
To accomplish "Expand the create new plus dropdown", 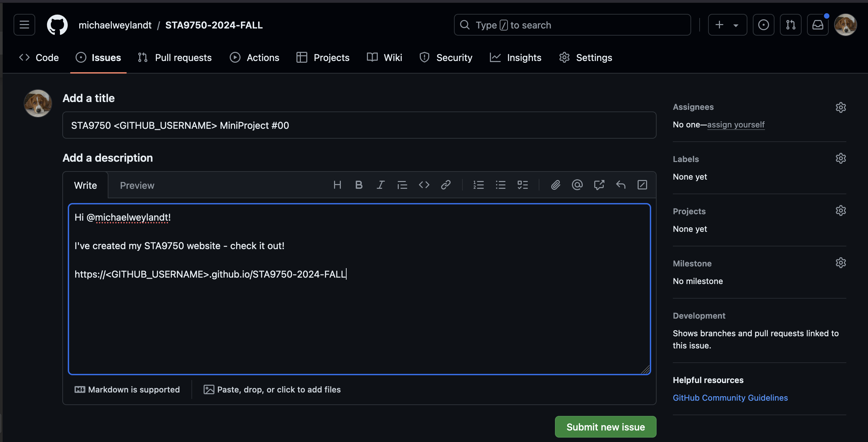I will pyautogui.click(x=727, y=25).
